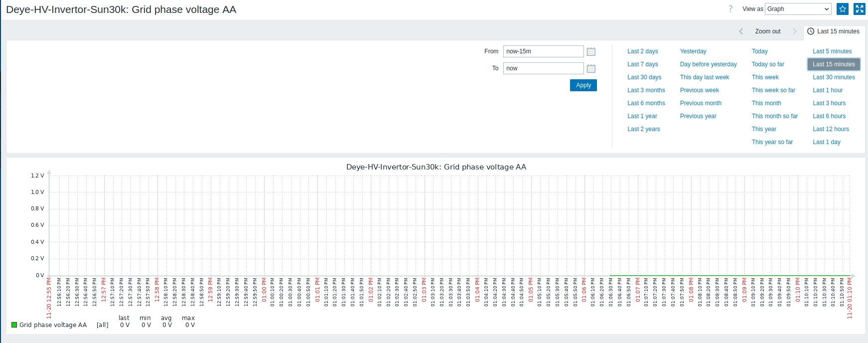Select Last 7 days range
Screen dimensions: 868x343
642,64
